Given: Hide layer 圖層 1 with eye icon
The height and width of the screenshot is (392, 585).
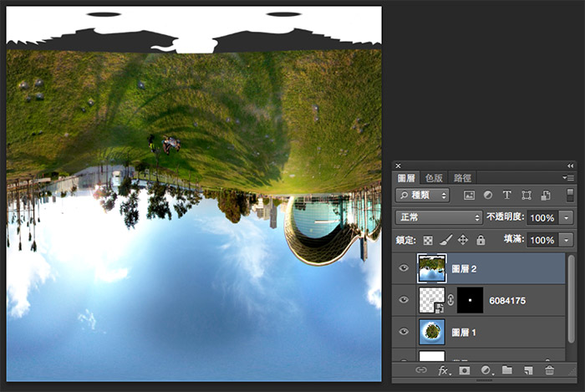Looking at the screenshot, I should point(404,332).
